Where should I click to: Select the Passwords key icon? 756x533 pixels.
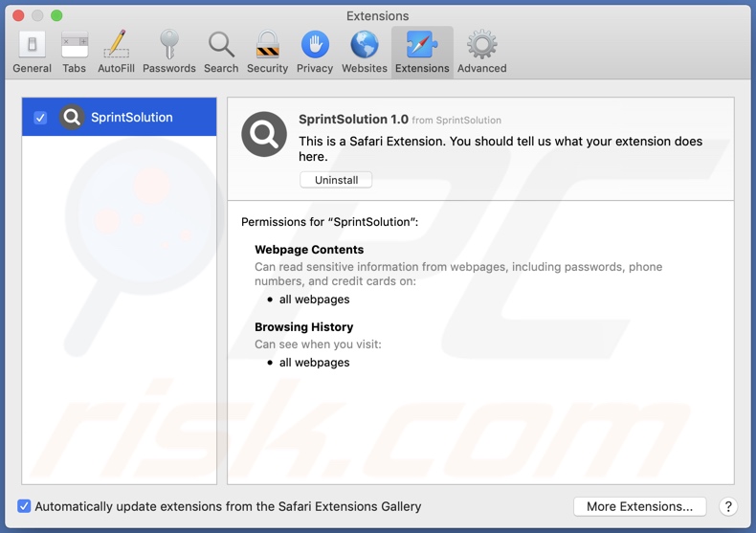[x=168, y=52]
